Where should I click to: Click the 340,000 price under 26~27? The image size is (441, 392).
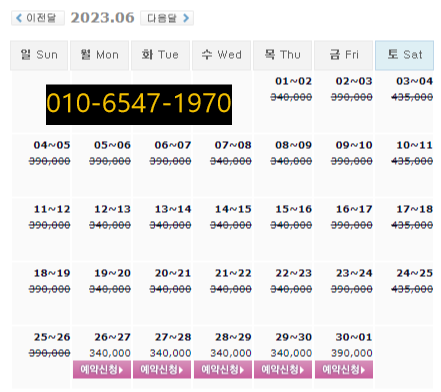pyautogui.click(x=110, y=353)
